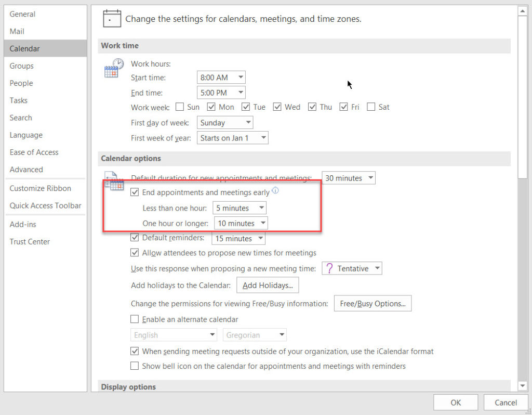The height and width of the screenshot is (415, 532).
Task: Check Show bell icon on calendar option
Action: tap(135, 366)
